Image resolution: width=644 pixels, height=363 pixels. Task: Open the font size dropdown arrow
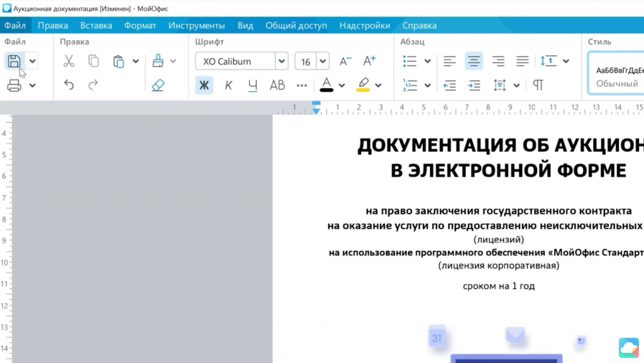click(323, 61)
